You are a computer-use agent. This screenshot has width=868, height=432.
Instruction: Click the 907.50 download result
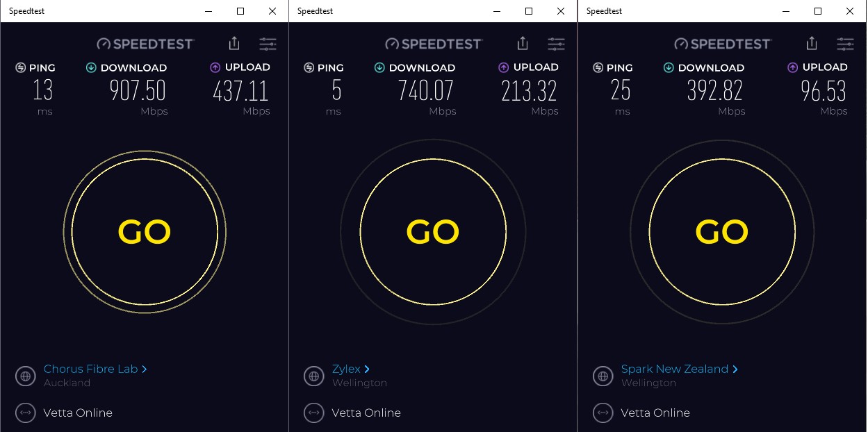click(x=138, y=91)
